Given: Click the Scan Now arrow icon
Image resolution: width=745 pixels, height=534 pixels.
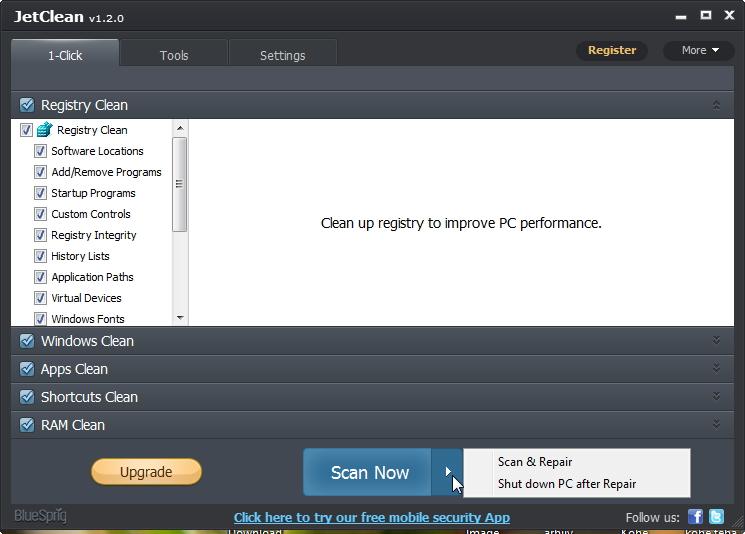Looking at the screenshot, I should (x=448, y=472).
